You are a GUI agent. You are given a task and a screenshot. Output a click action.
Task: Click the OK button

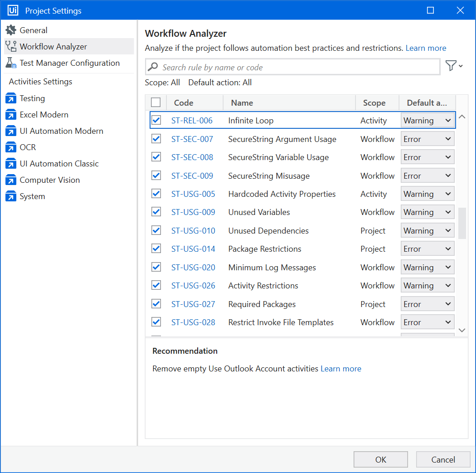point(380,459)
